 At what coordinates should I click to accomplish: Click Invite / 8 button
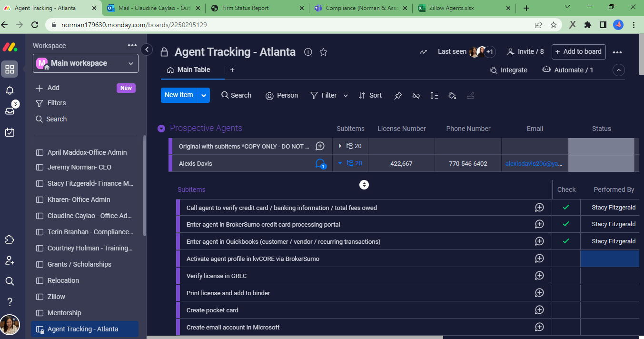(x=525, y=51)
